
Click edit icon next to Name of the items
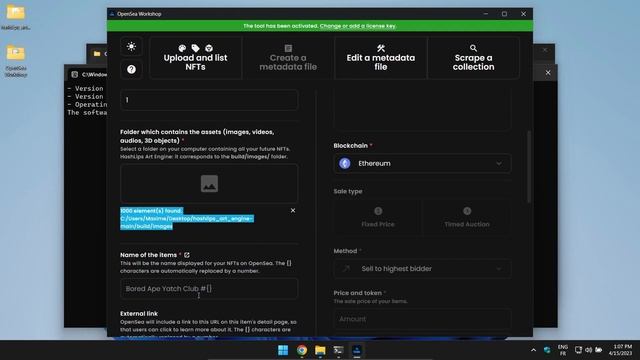point(187,255)
